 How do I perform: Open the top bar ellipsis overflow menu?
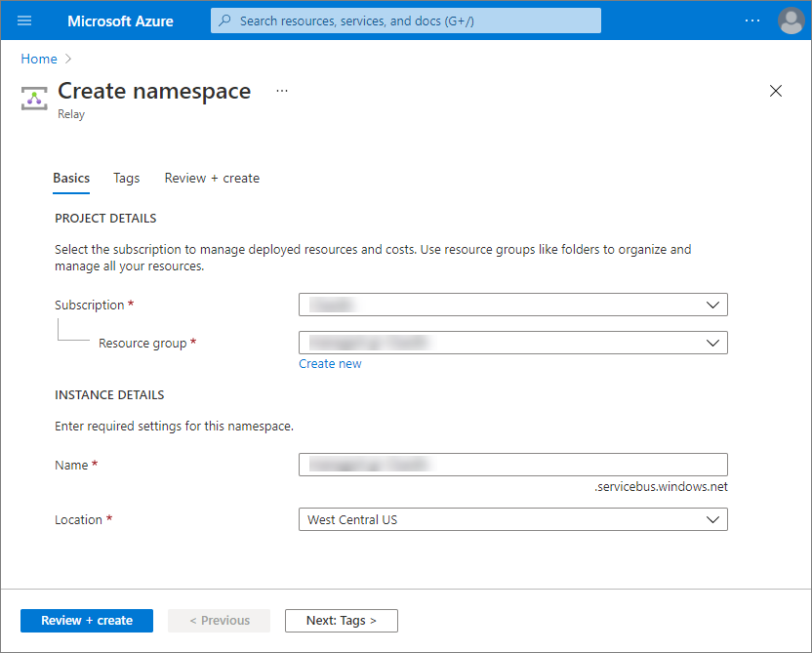[751, 20]
